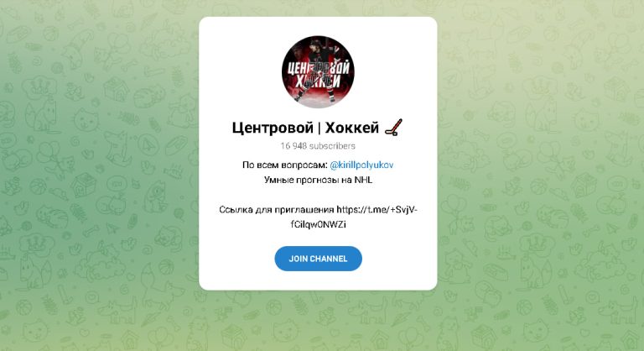Image resolution: width=644 pixels, height=351 pixels.
Task: Click the NHL word in the description
Action: coord(363,180)
